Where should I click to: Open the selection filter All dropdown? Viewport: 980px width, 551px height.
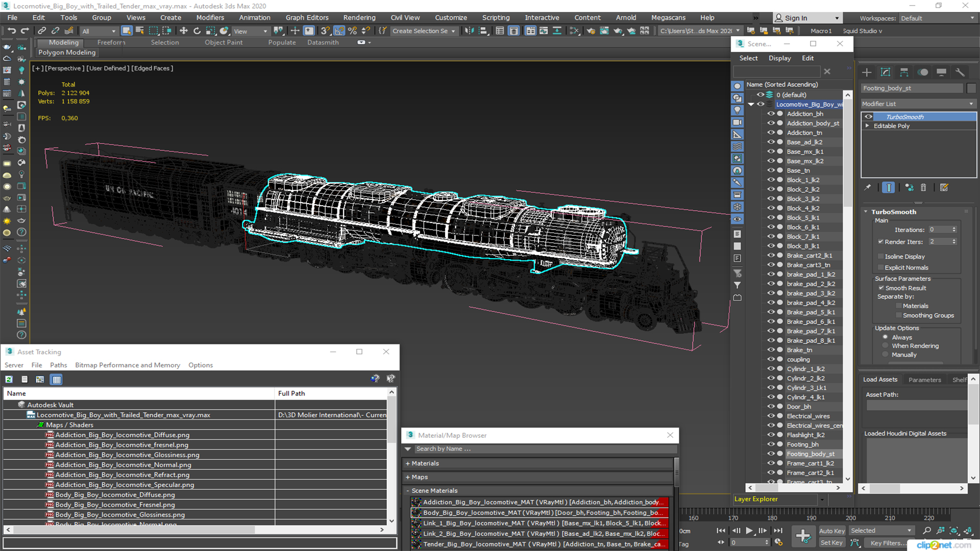pos(99,31)
